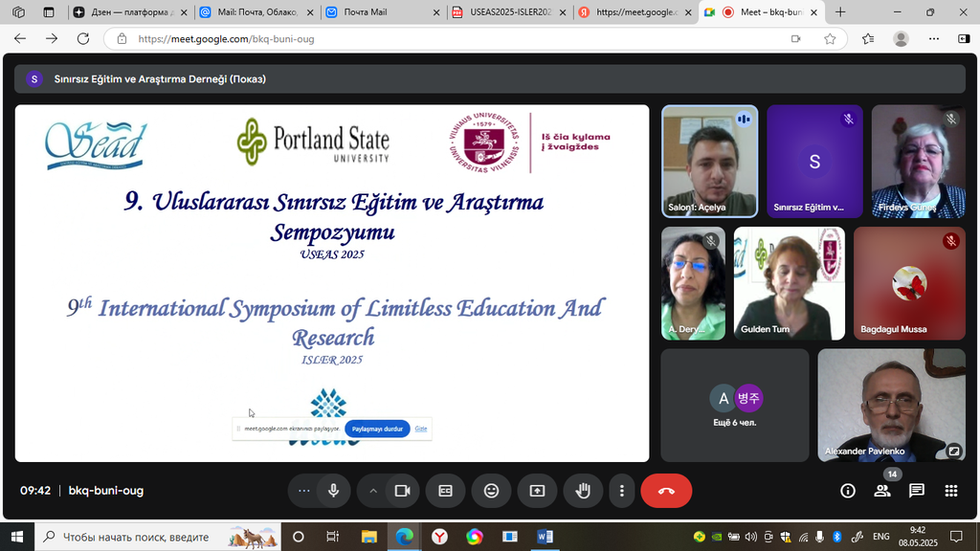Click the present screen icon
Screen dimensions: 980x551
537,491
